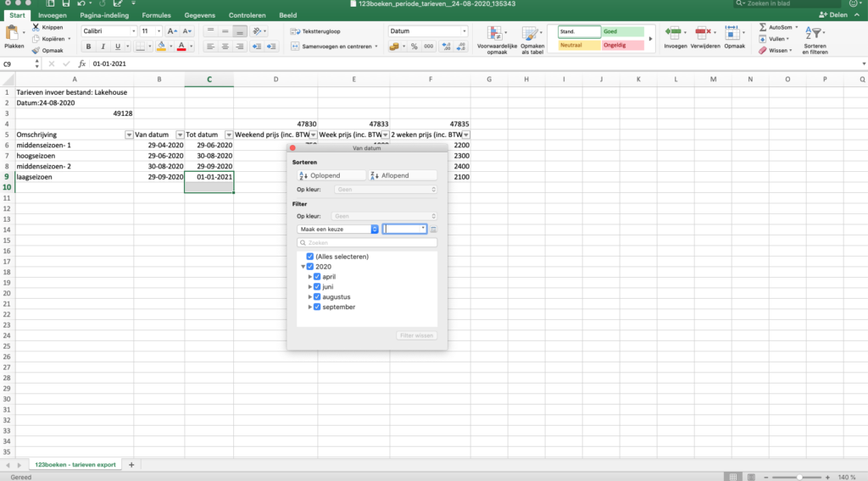Copy using the Kopiëren icon
The image size is (868, 481).
coord(36,39)
